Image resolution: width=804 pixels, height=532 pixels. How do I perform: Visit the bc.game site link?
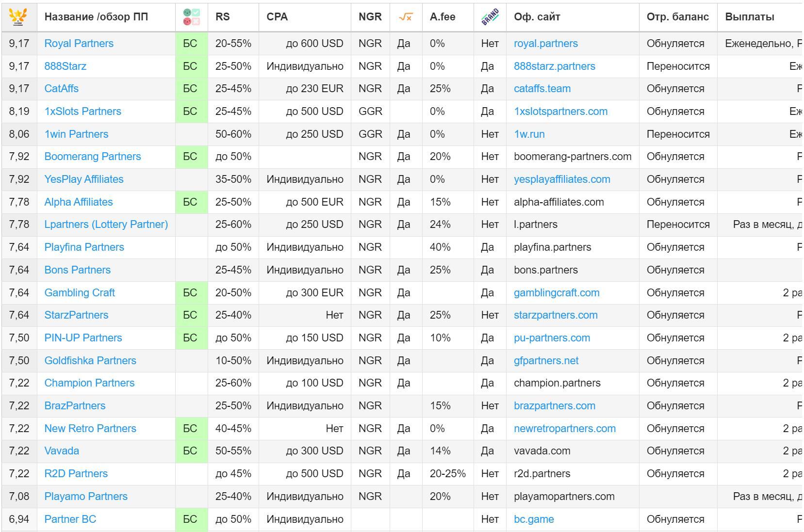(534, 519)
